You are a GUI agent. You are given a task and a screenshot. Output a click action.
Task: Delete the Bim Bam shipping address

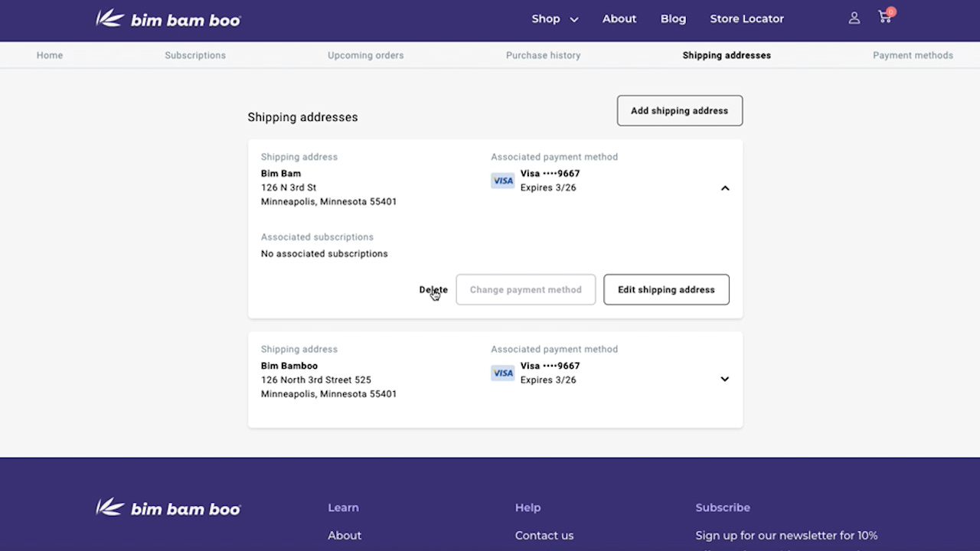point(433,289)
